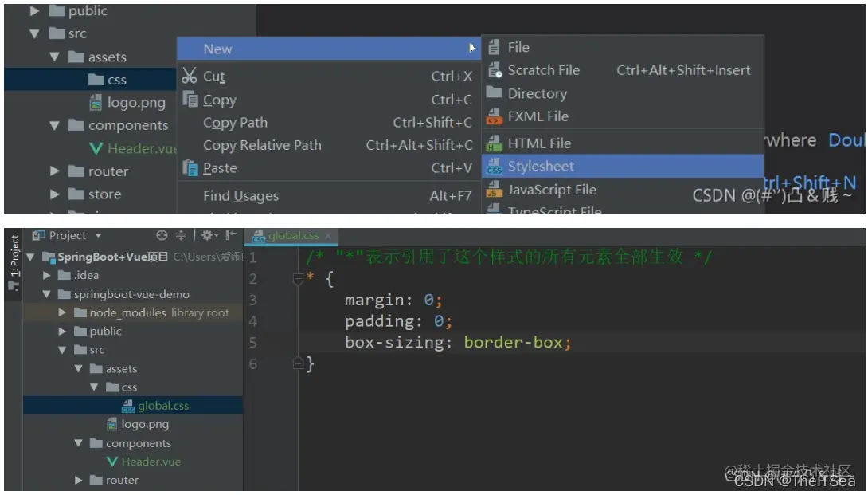The height and width of the screenshot is (495, 868).
Task: Close the global.css editor tab
Action: click(328, 236)
